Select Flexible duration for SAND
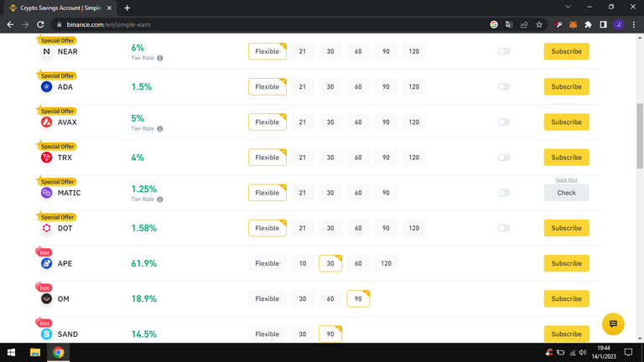 pyautogui.click(x=267, y=334)
